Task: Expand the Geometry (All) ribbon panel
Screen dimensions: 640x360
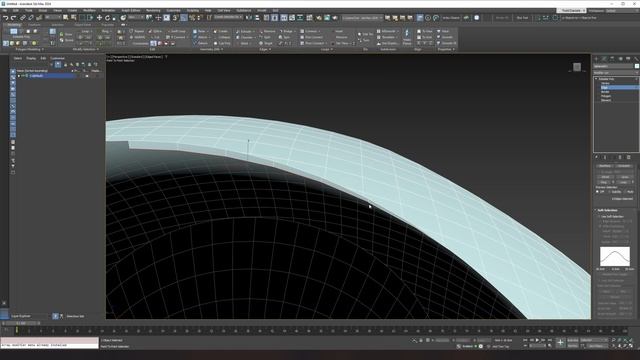Action: pos(212,49)
